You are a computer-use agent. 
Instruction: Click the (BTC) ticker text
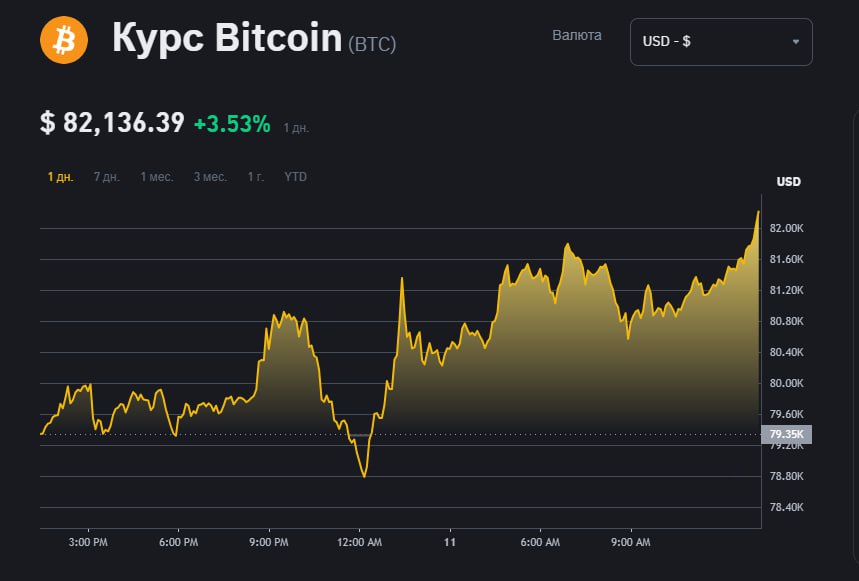click(x=372, y=44)
